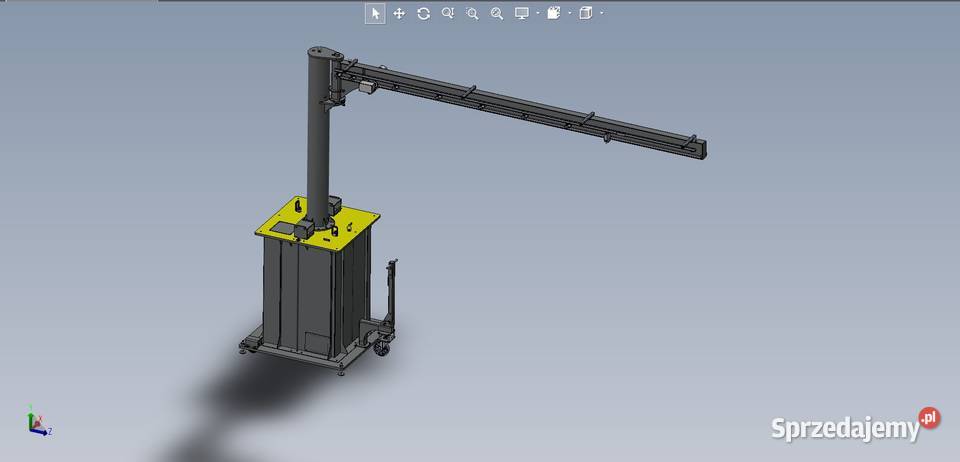Activate the Rotate view tool
Screen dimensions: 960x462
tap(423, 13)
